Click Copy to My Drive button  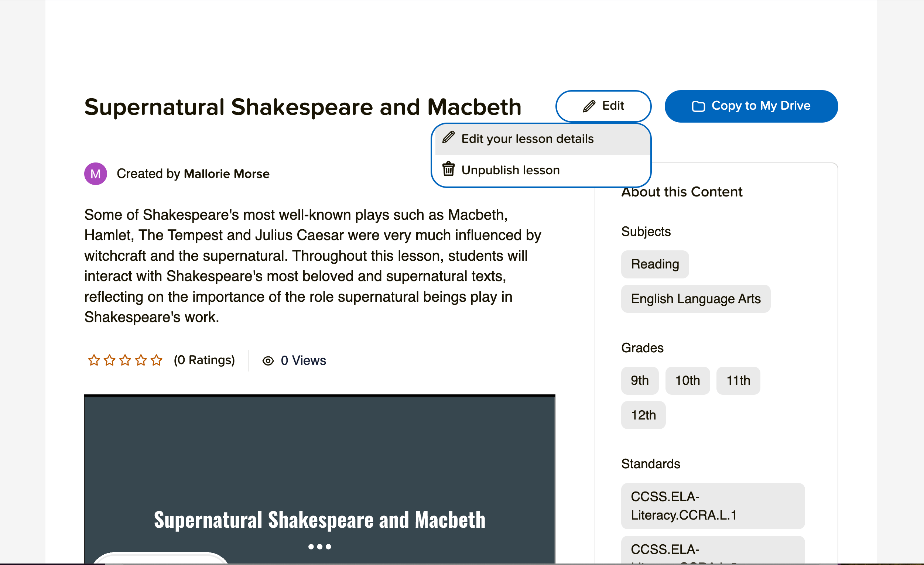point(751,106)
